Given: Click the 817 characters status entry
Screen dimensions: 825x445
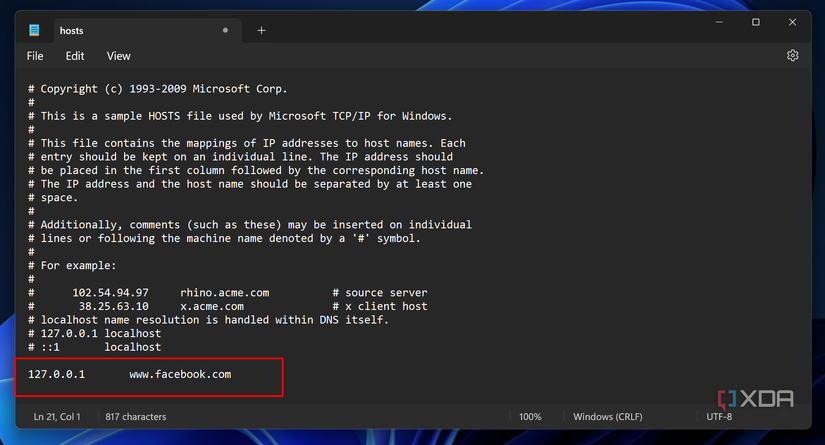Looking at the screenshot, I should click(x=136, y=417).
